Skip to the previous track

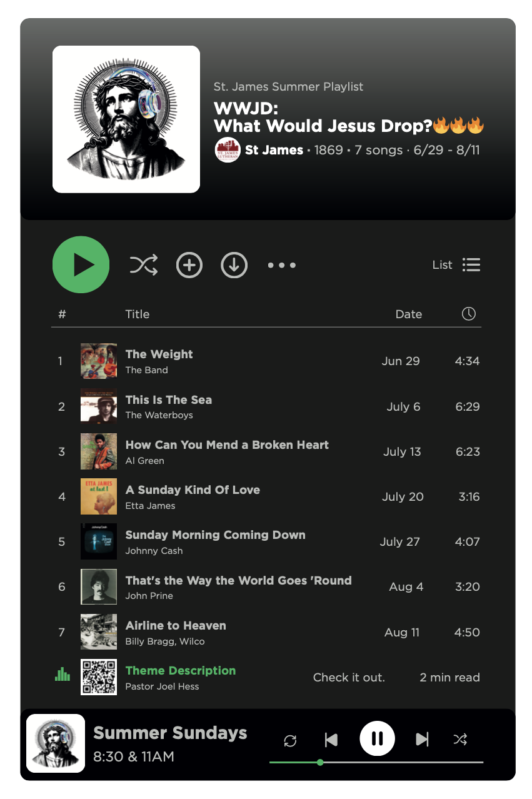coord(331,740)
